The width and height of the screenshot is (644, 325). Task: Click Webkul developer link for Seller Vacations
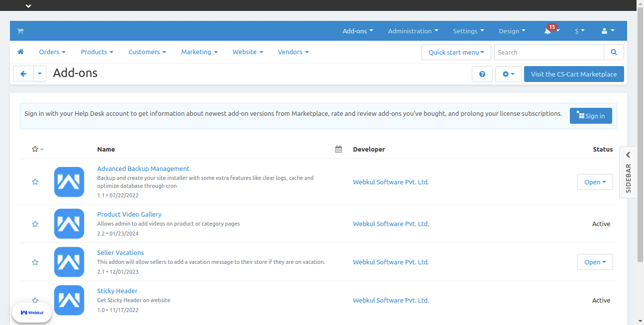point(391,262)
